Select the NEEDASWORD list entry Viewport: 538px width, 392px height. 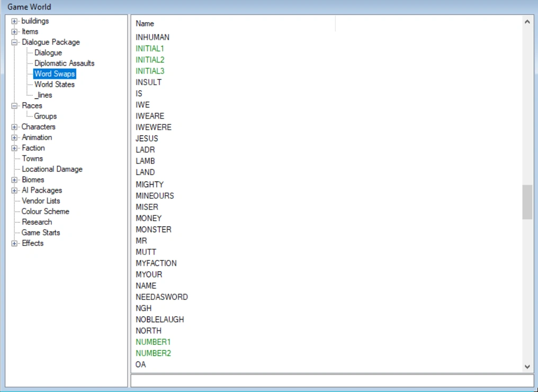tap(162, 297)
